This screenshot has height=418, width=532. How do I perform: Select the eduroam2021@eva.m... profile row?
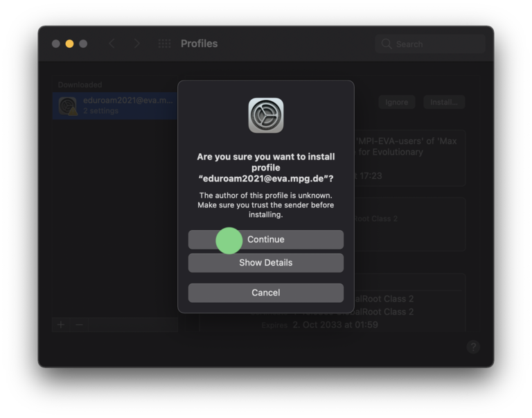tap(115, 105)
